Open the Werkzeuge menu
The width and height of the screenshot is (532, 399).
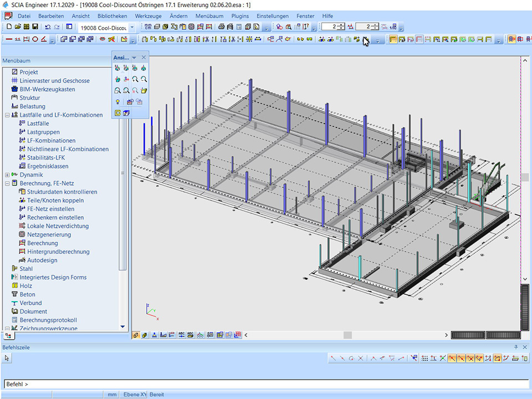pyautogui.click(x=149, y=16)
